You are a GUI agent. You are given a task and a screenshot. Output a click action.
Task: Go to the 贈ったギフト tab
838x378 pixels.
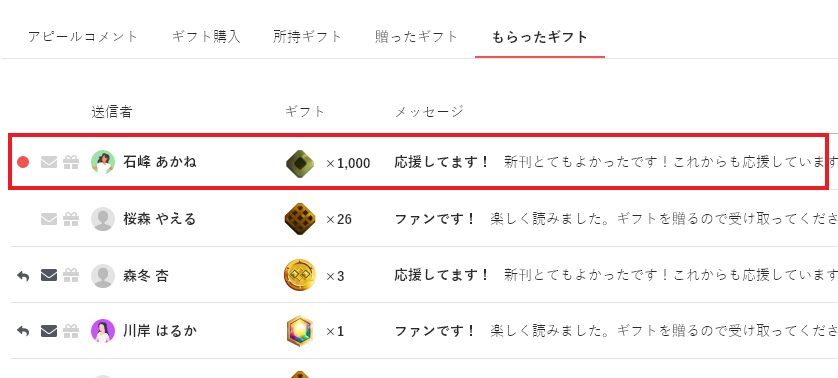(416, 37)
